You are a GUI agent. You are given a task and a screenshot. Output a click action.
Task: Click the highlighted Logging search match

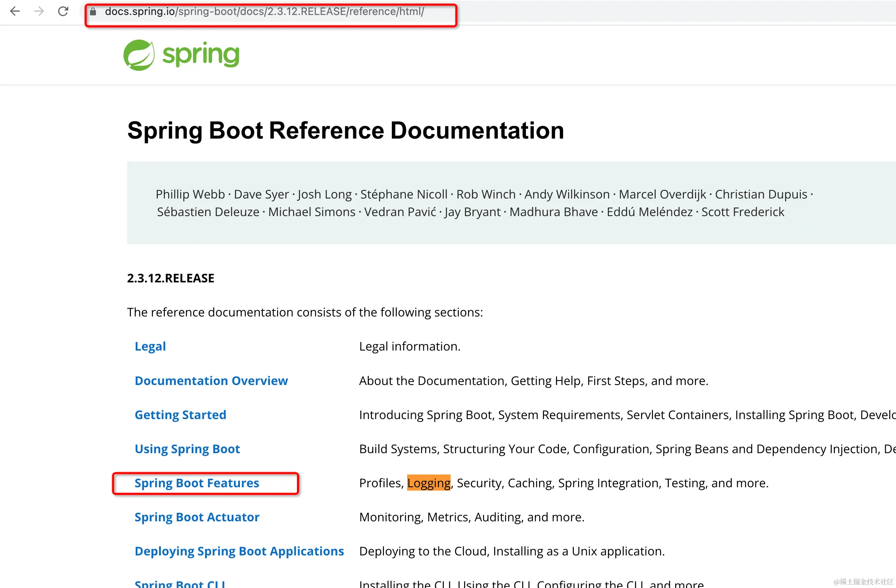point(429,483)
